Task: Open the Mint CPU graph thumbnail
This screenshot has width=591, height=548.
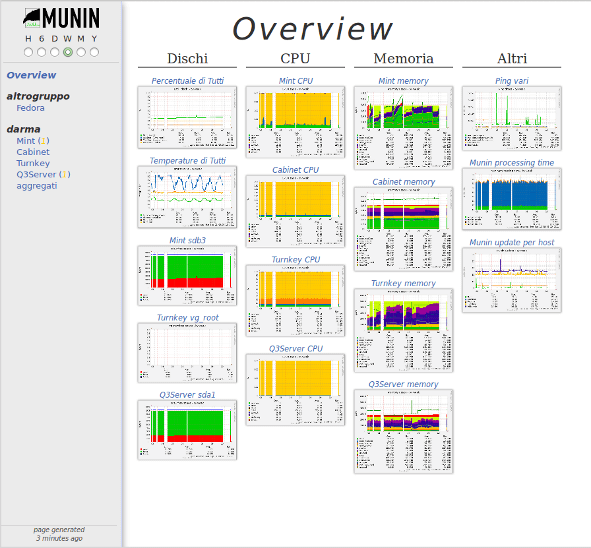Action: pyautogui.click(x=295, y=122)
